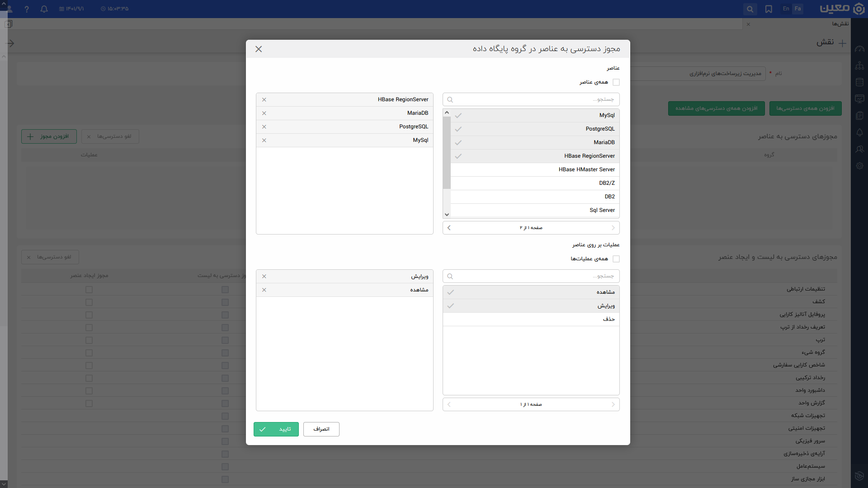868x488 pixels.
Task: Open the settings gear sidebar icon
Action: (x=859, y=166)
